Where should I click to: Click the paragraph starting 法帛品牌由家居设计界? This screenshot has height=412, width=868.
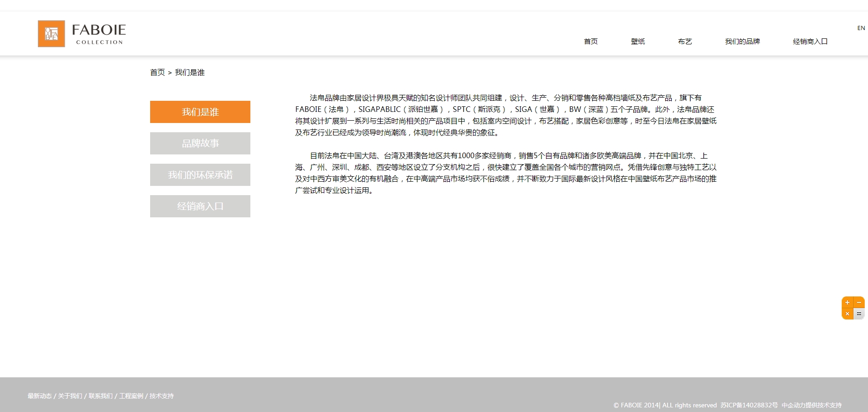click(x=506, y=115)
